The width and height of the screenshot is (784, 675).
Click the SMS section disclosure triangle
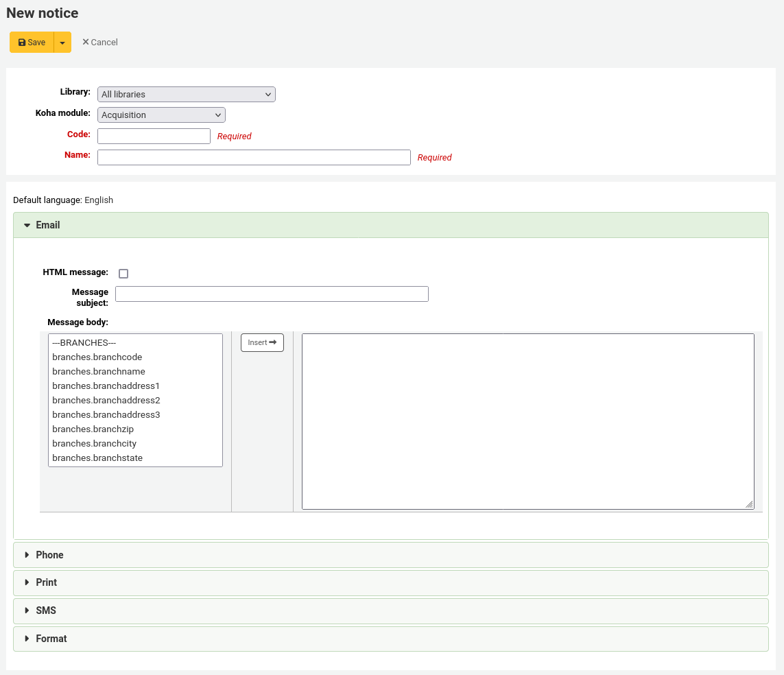point(26,611)
